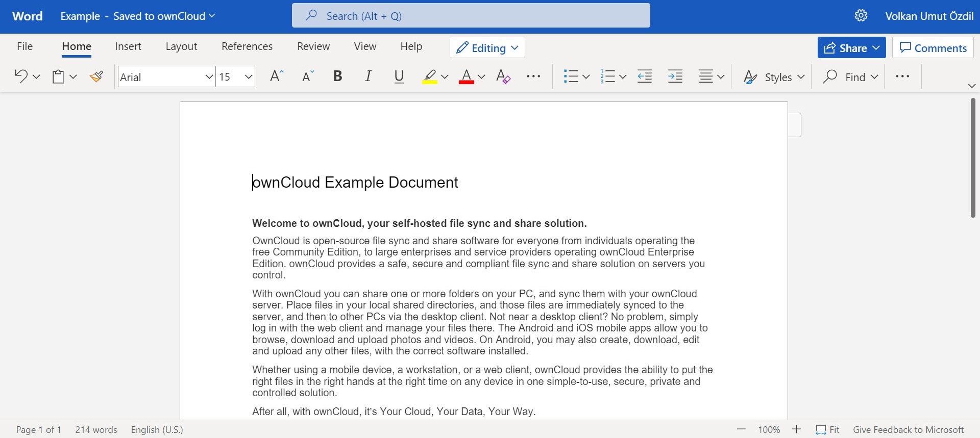Switch to the Insert tab
This screenshot has height=438, width=980.
(x=128, y=46)
